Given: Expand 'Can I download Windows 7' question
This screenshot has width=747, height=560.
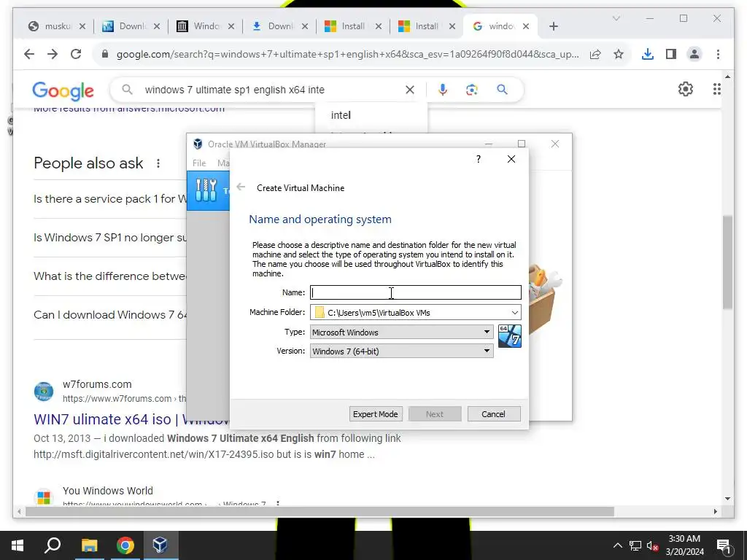Looking at the screenshot, I should (110, 315).
